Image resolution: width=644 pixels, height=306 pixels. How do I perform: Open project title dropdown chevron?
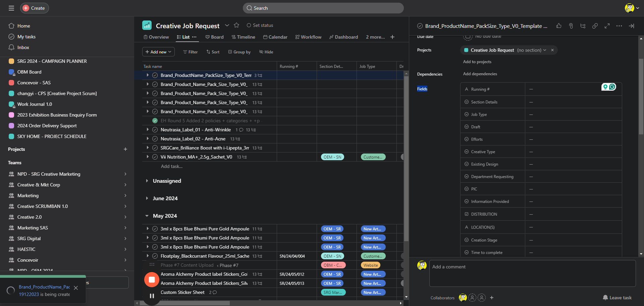(x=227, y=25)
